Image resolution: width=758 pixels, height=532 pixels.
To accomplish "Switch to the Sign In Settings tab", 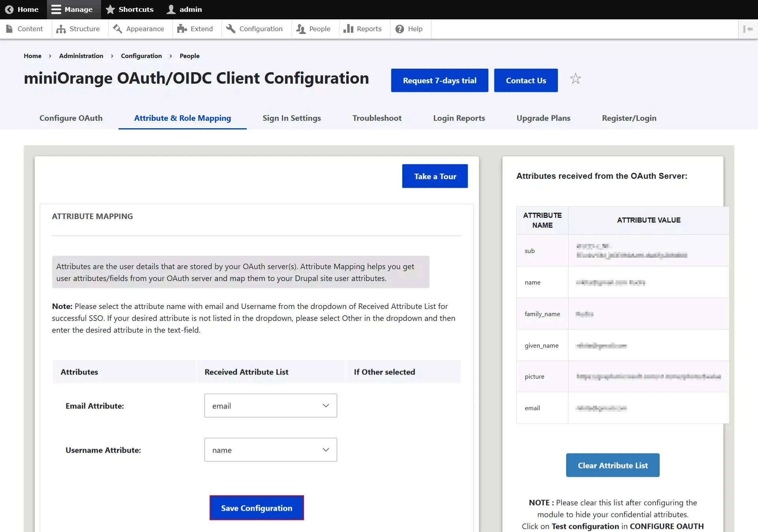I will 291,118.
